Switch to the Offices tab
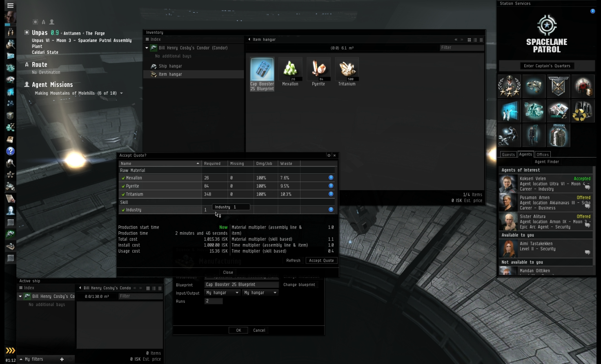Viewport: 601px width, 364px height. tap(543, 154)
